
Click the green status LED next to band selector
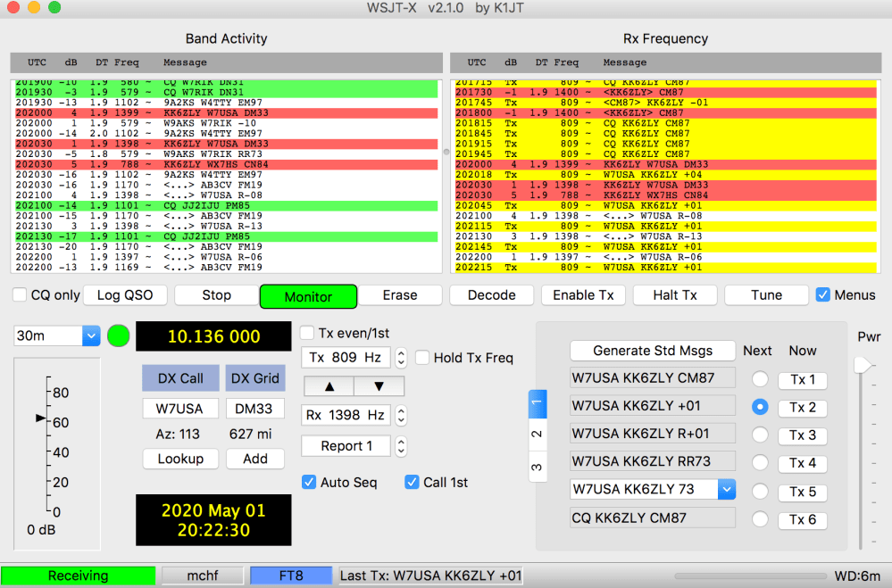coord(116,336)
